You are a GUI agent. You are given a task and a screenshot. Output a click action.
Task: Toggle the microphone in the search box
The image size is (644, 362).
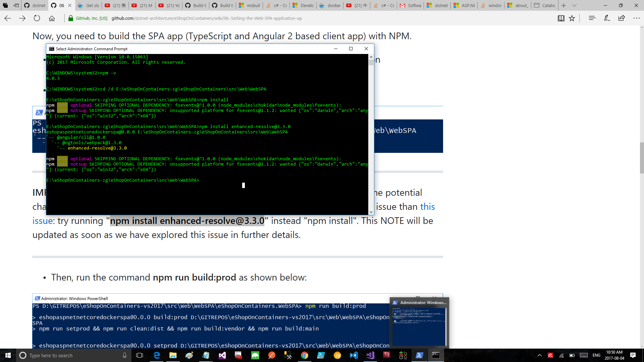pos(124,355)
